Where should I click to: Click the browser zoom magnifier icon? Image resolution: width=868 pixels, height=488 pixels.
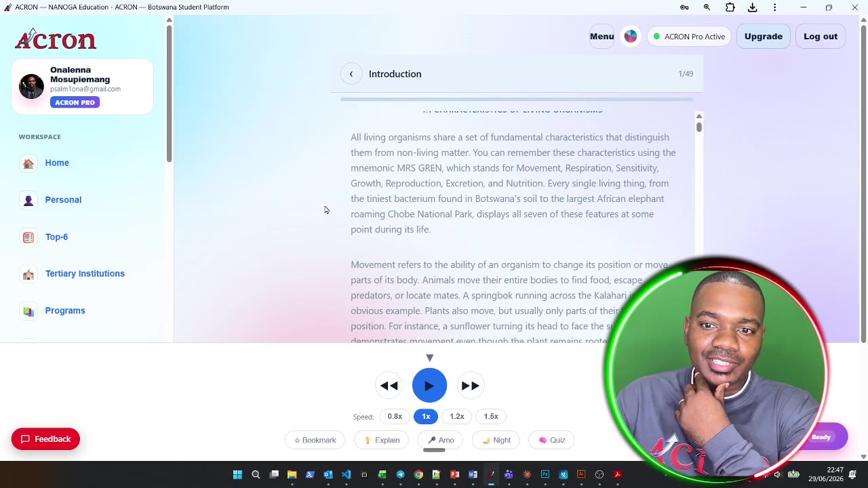[707, 7]
